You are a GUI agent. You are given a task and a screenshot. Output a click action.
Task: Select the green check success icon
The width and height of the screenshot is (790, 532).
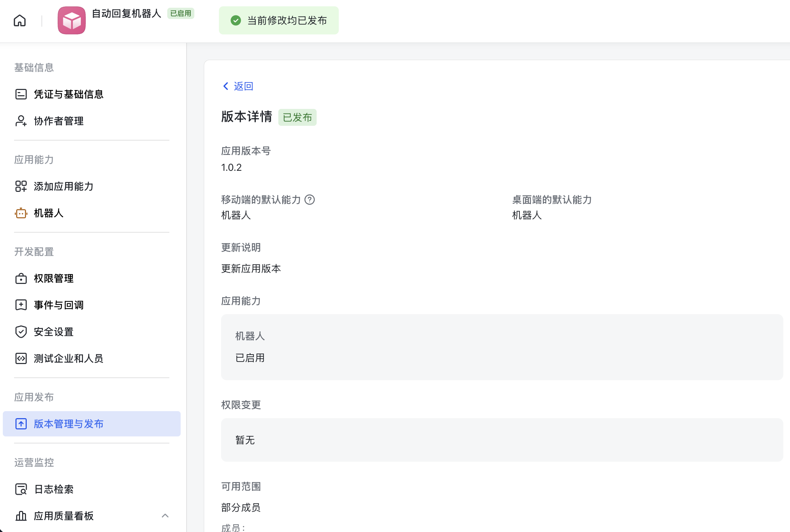click(236, 20)
